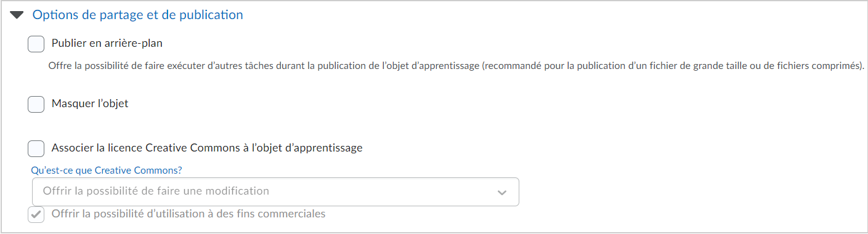Viewport: 868px width, 234px height.
Task: Click the grey checkmark icon beside commercial use
Action: [36, 215]
